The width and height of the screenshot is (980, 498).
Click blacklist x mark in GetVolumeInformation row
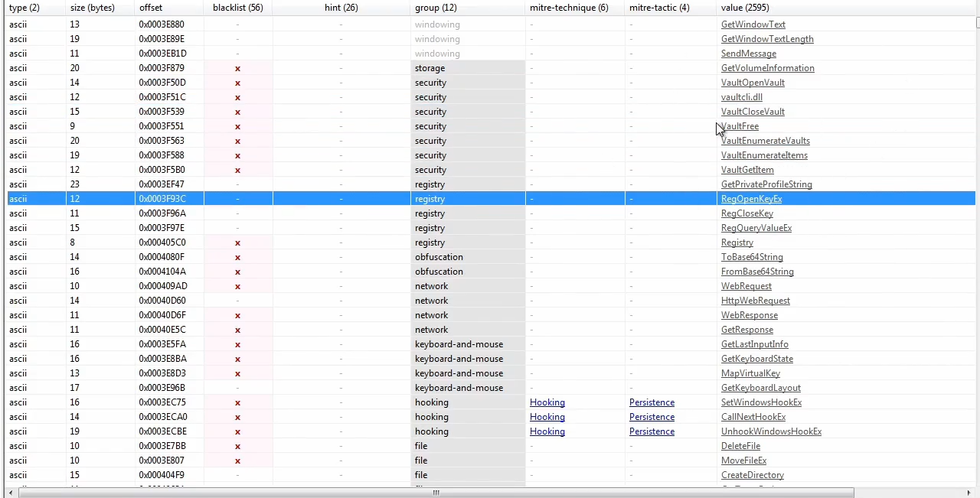(237, 68)
